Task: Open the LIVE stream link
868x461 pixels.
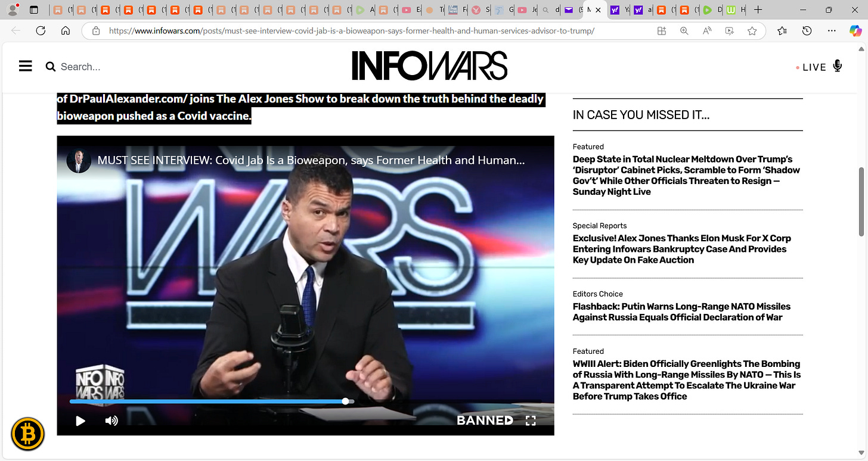Action: 814,67
